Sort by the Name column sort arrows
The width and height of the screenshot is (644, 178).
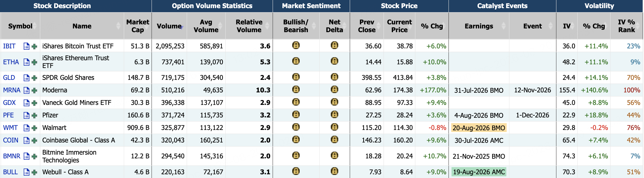point(118,26)
